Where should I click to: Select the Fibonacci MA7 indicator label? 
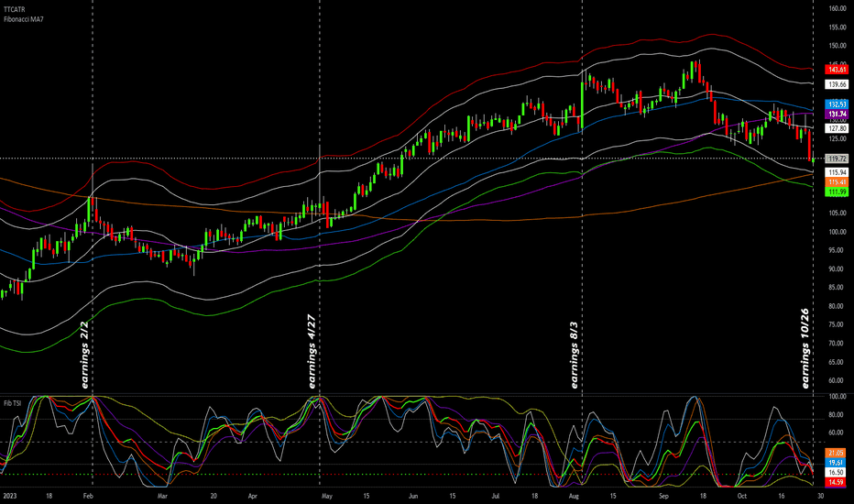click(24, 19)
